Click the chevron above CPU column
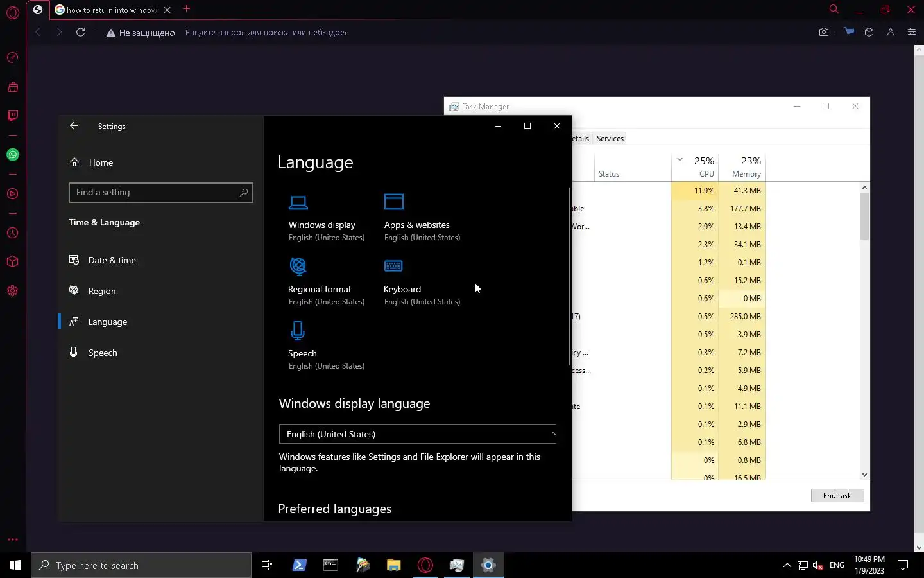 click(x=680, y=160)
